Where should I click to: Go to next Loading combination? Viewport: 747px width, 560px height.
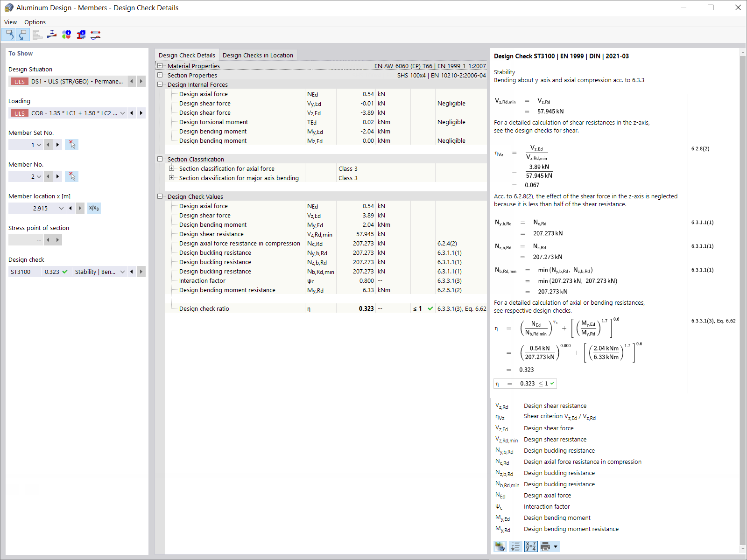tap(141, 113)
